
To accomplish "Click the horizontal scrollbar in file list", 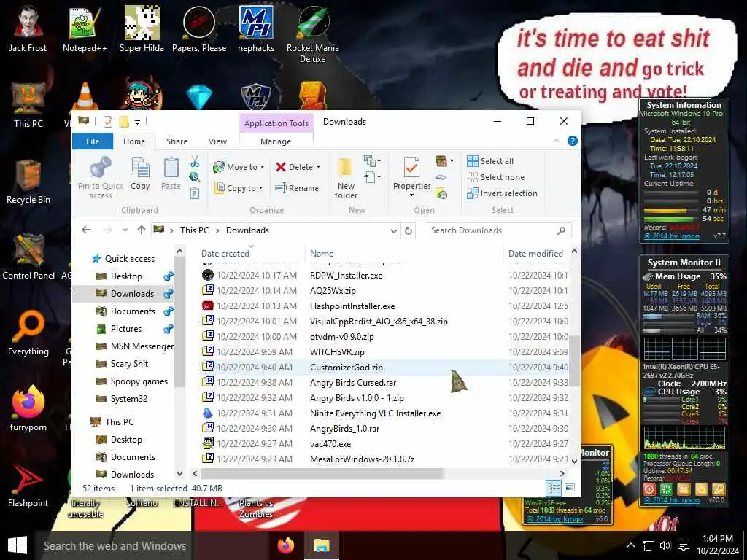I will click(x=322, y=474).
